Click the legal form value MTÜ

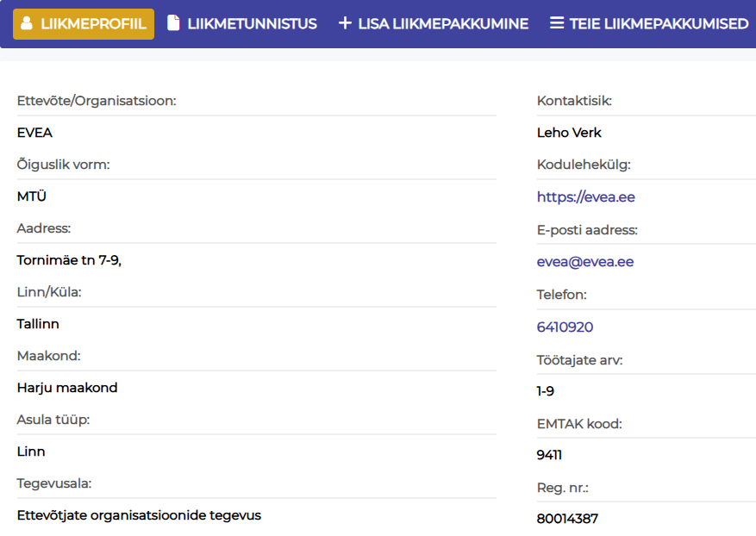(32, 196)
